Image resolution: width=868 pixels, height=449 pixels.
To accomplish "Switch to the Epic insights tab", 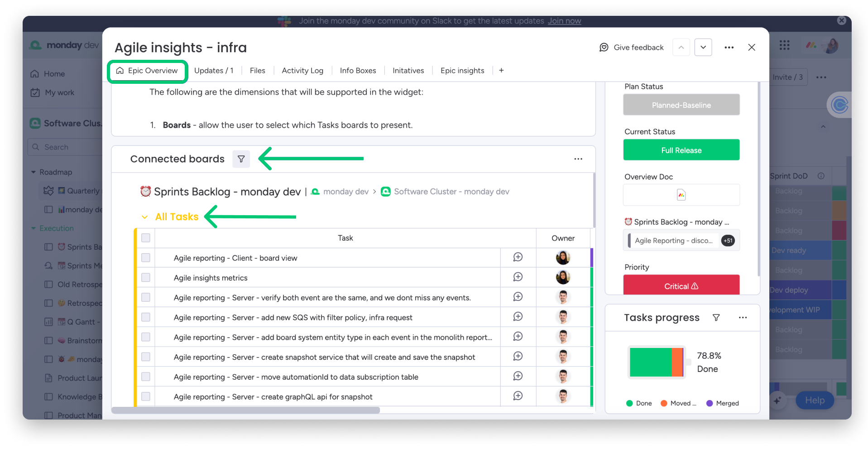I will coord(462,71).
